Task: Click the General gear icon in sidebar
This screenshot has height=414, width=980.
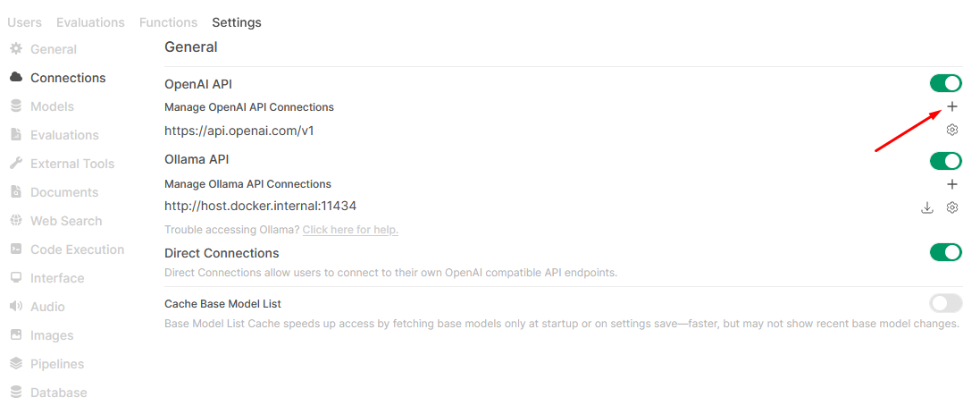Action: 16,49
